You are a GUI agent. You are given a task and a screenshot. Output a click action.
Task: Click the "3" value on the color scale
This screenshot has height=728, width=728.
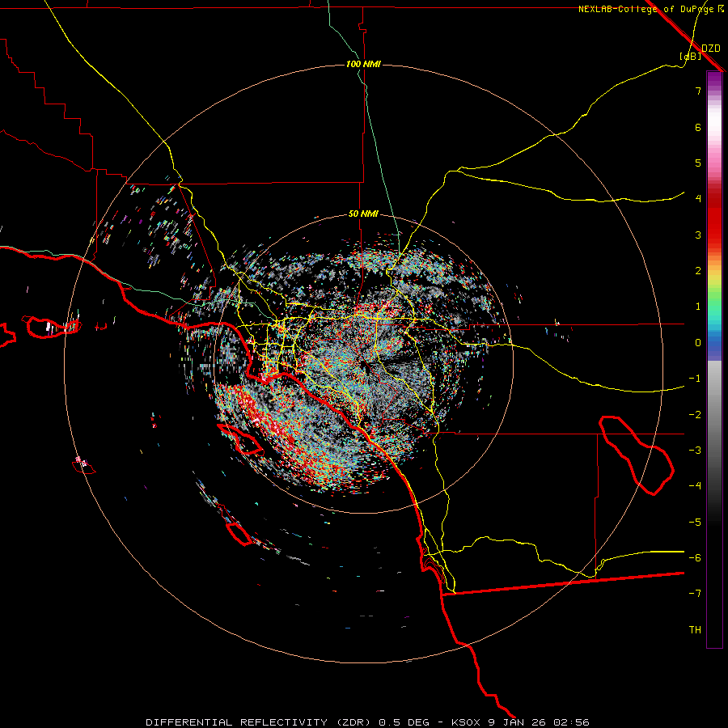698,235
